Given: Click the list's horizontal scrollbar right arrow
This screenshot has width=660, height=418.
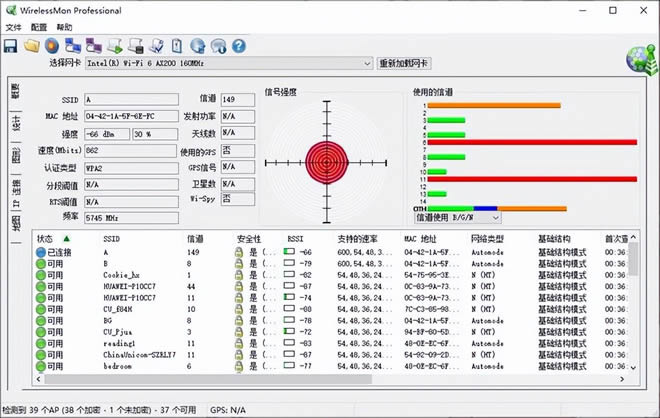Looking at the screenshot, I should click(622, 379).
